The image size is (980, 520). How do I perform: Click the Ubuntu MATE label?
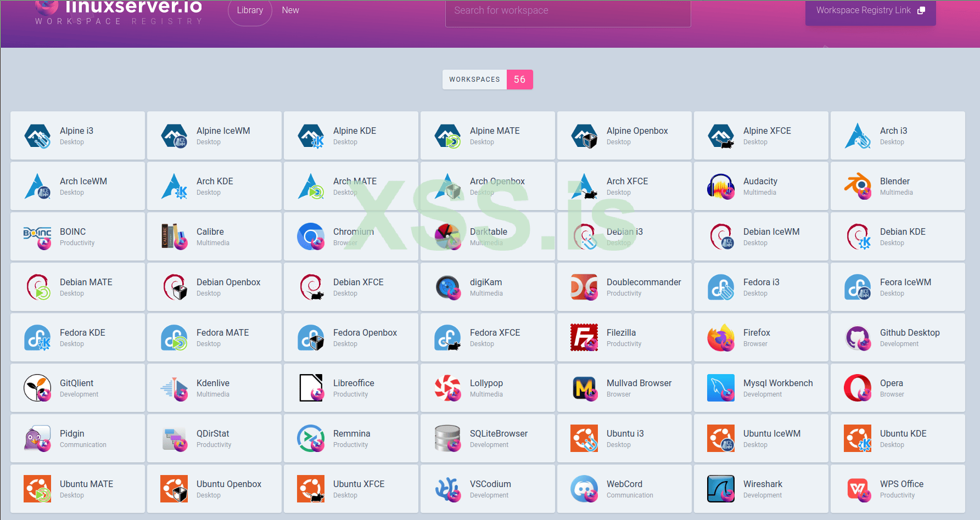[x=86, y=484]
